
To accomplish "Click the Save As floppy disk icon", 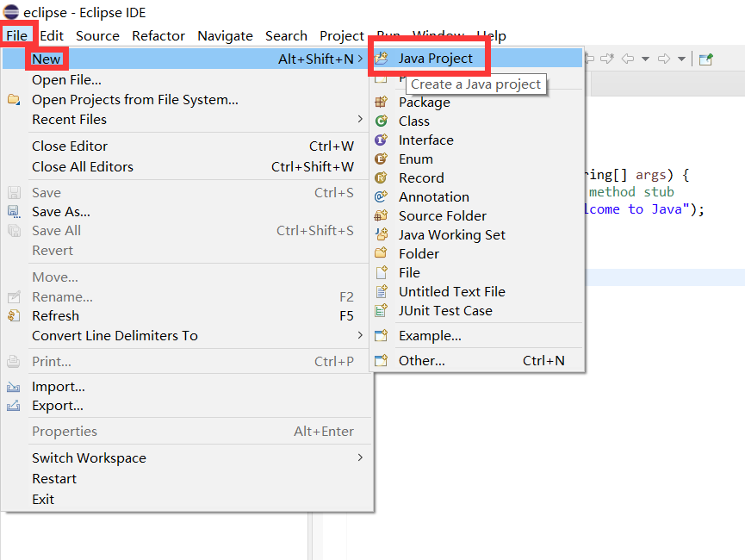I will (x=14, y=212).
